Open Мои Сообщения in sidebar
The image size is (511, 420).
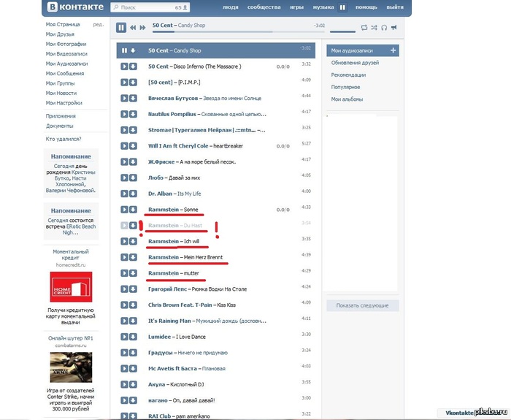tap(65, 73)
